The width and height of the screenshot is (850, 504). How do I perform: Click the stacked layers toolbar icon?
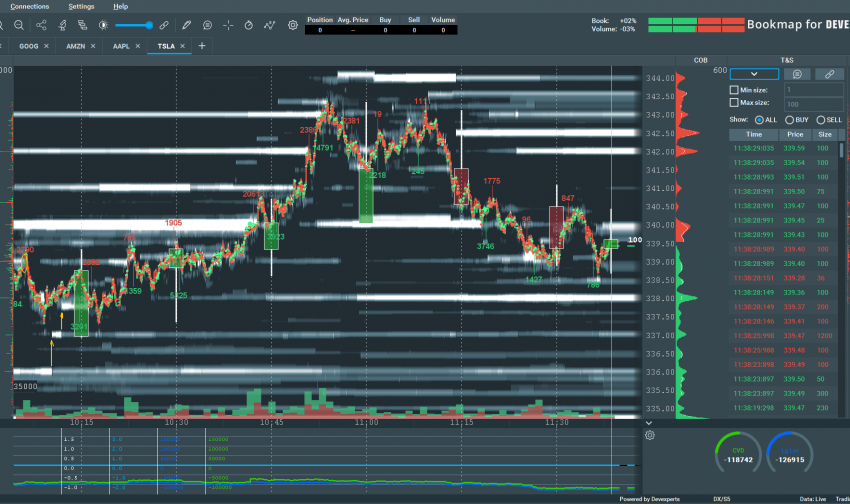click(82, 25)
